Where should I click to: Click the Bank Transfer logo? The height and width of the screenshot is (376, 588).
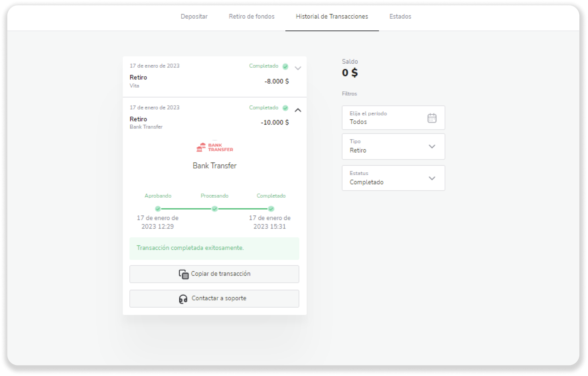coord(214,147)
